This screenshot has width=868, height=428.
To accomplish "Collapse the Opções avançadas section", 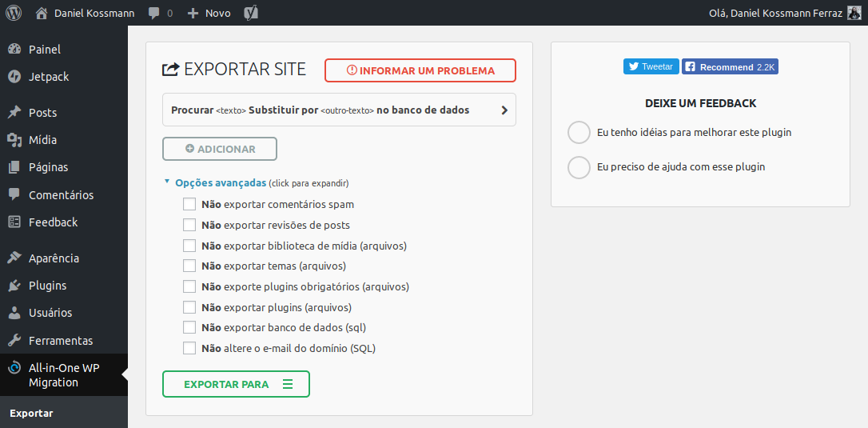I will [220, 182].
